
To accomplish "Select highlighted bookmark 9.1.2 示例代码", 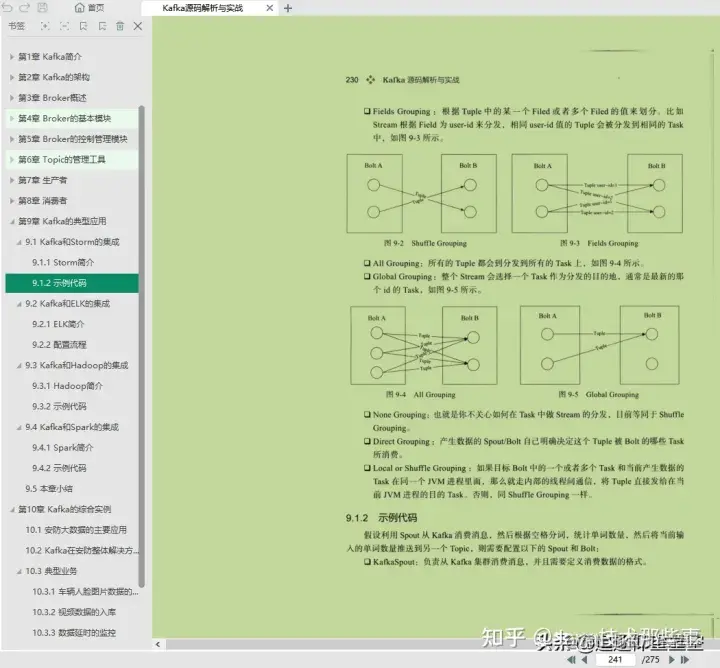I will pos(59,283).
